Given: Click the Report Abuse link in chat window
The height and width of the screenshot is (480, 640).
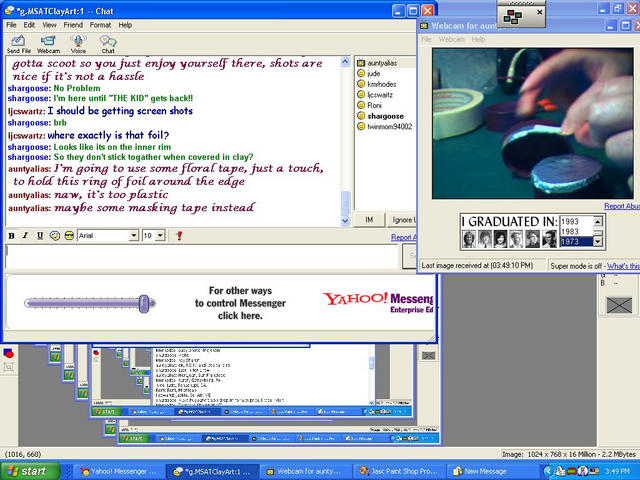Looking at the screenshot, I should click(403, 237).
